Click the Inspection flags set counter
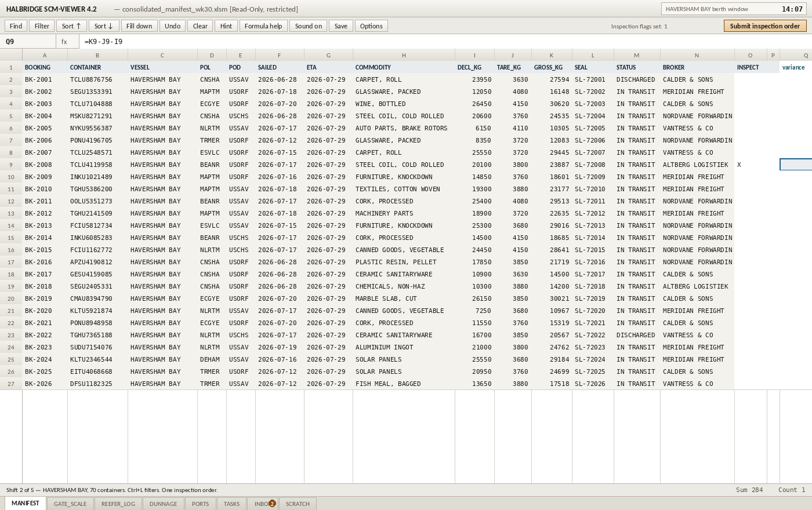The height and width of the screenshot is (510, 812). (x=639, y=26)
